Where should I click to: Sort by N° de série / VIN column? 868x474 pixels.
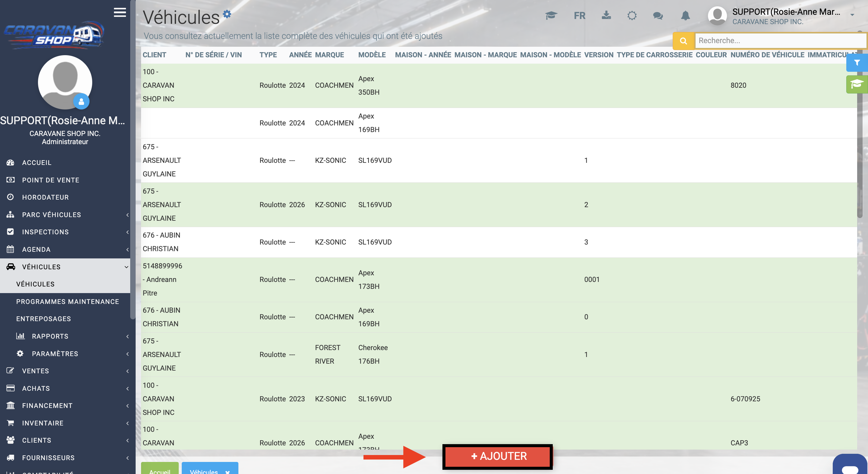click(214, 55)
